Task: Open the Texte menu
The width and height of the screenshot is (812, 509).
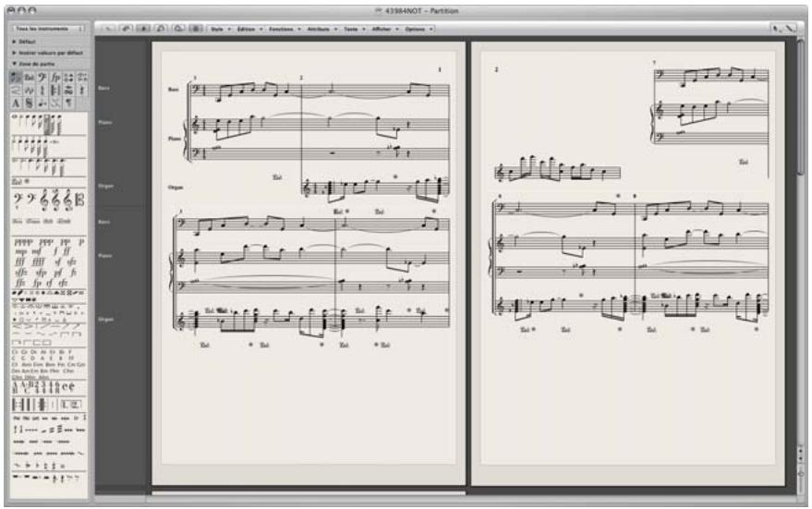Action: click(354, 29)
